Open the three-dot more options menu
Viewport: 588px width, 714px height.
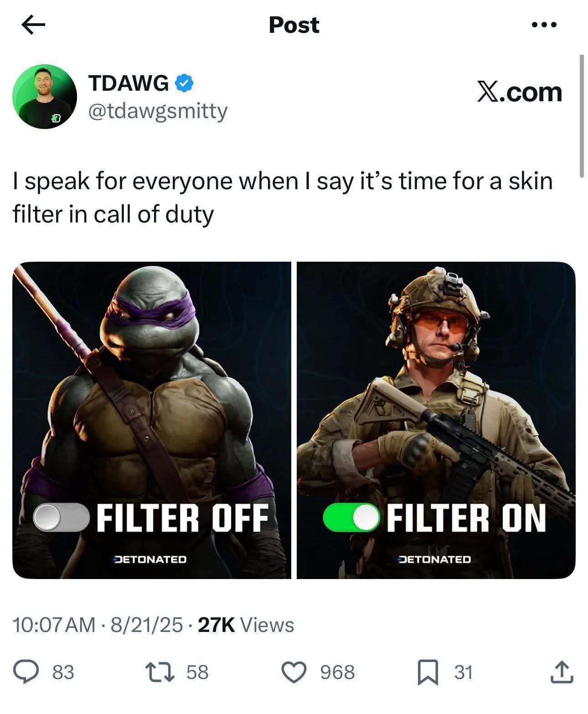pos(544,25)
